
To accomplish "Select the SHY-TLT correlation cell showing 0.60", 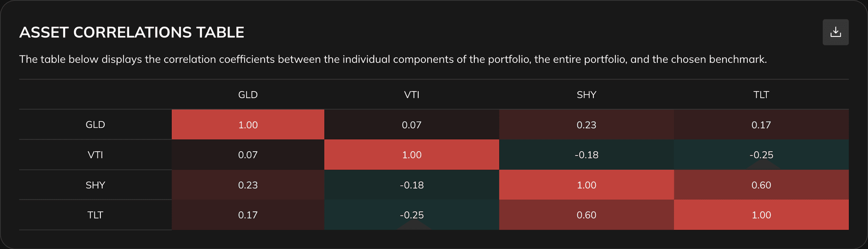I will (x=761, y=185).
